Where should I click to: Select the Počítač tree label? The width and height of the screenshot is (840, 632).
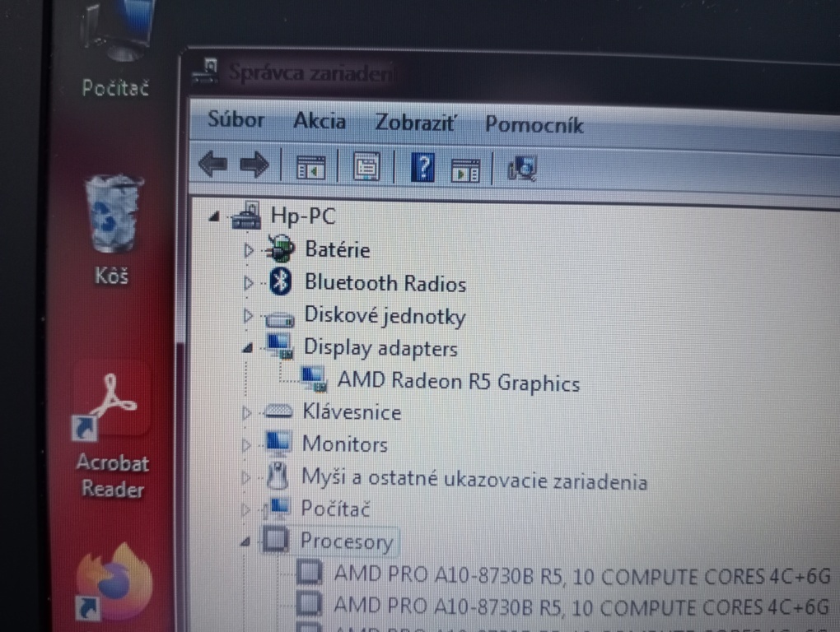point(335,509)
